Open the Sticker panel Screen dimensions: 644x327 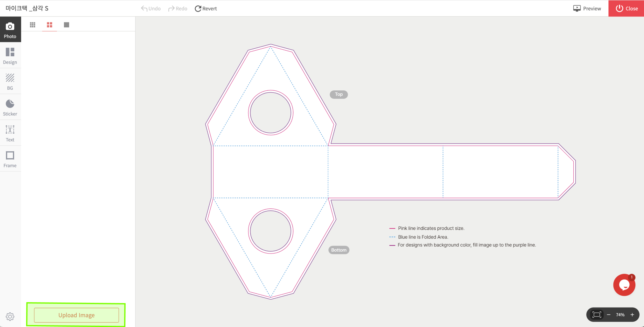point(10,107)
